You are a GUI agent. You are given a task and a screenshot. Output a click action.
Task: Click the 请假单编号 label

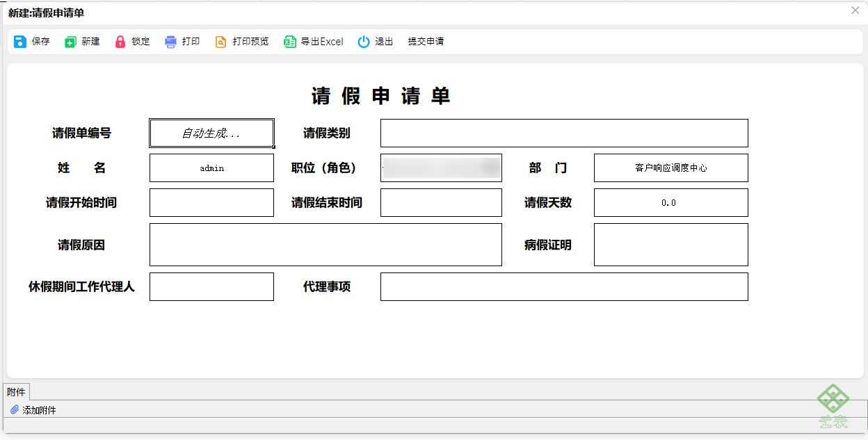(x=81, y=133)
